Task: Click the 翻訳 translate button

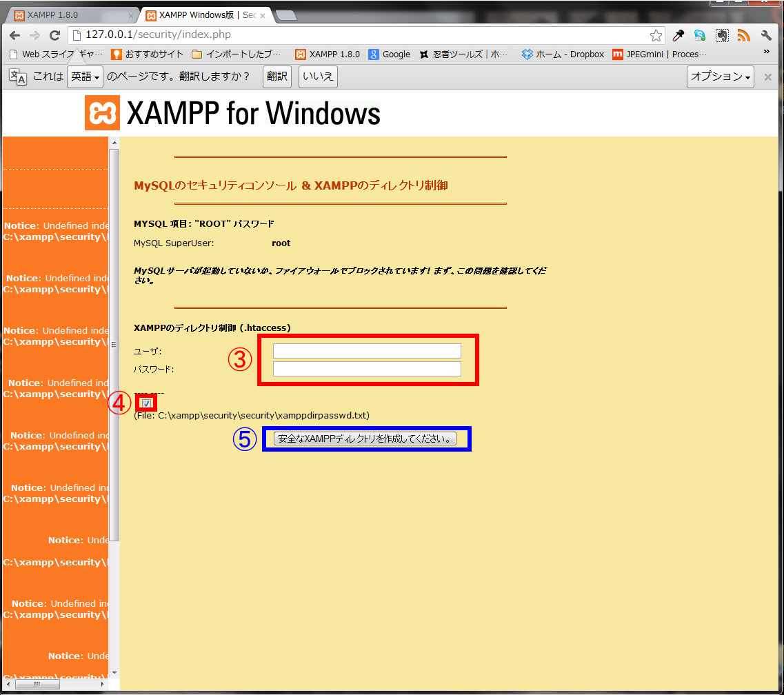Action: coord(277,77)
